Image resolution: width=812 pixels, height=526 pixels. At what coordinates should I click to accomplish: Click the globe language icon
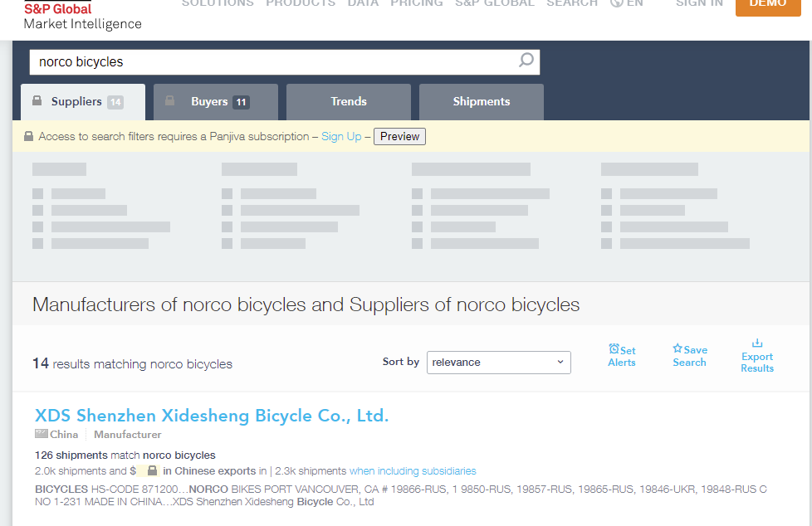[x=617, y=3]
